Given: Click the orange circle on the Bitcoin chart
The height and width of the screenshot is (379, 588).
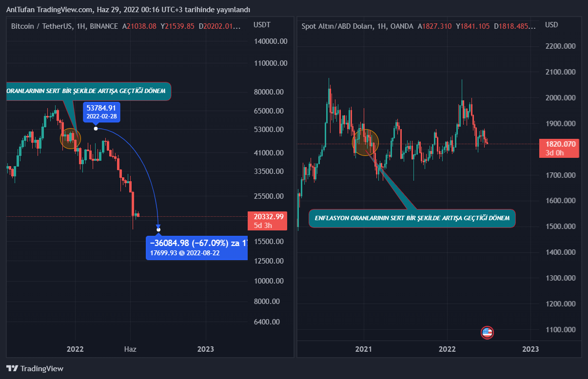Looking at the screenshot, I should [x=70, y=139].
